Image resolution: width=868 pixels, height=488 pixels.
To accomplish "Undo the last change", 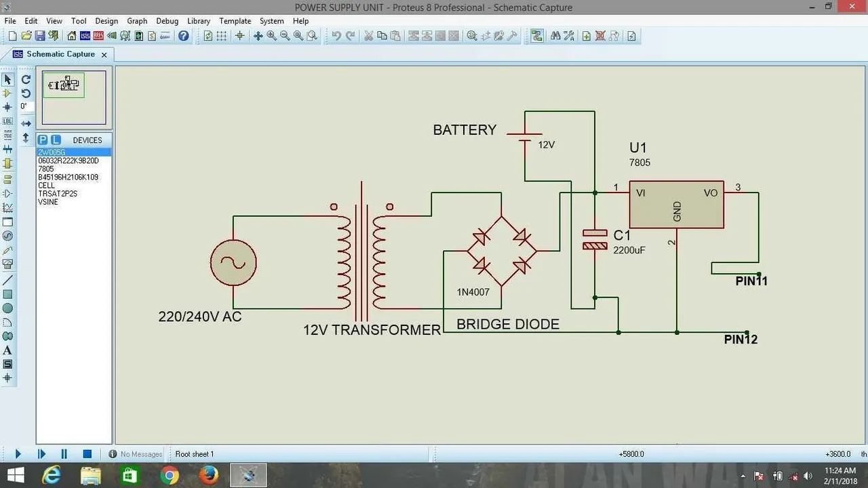I will pyautogui.click(x=336, y=36).
